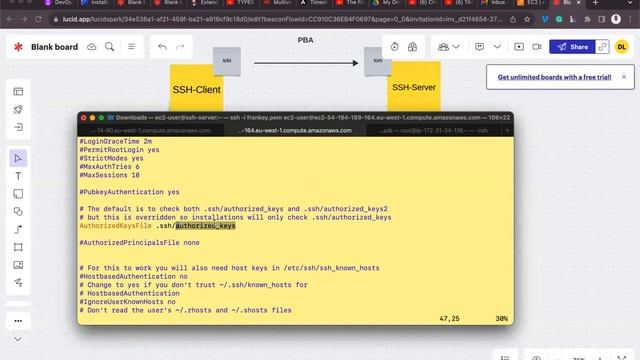Redo the last action
640x360 pixels.
(180, 47)
